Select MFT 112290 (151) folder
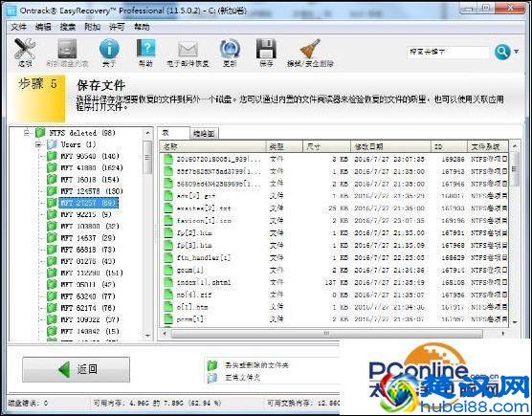The width and height of the screenshot is (532, 416). (x=92, y=273)
